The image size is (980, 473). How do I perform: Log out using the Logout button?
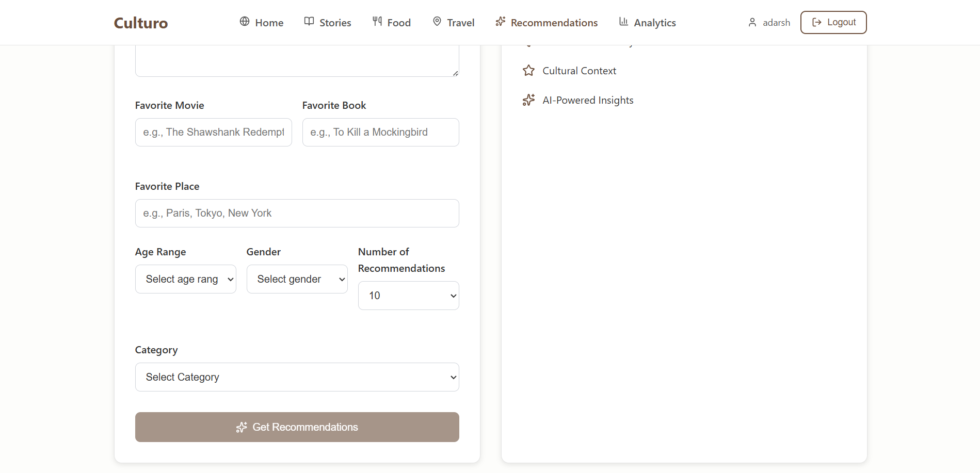833,23
